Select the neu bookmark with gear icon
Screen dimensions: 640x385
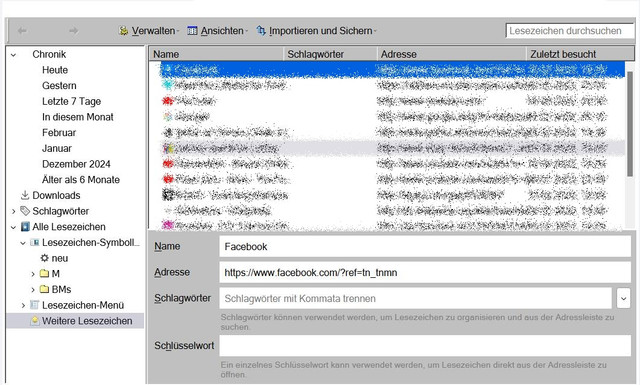[x=55, y=258]
